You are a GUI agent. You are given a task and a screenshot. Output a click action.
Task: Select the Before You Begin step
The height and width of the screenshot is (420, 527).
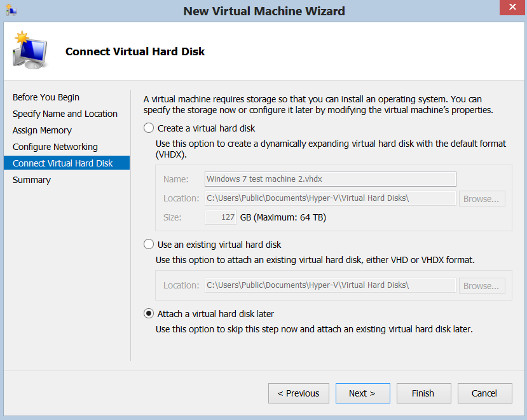coord(46,97)
